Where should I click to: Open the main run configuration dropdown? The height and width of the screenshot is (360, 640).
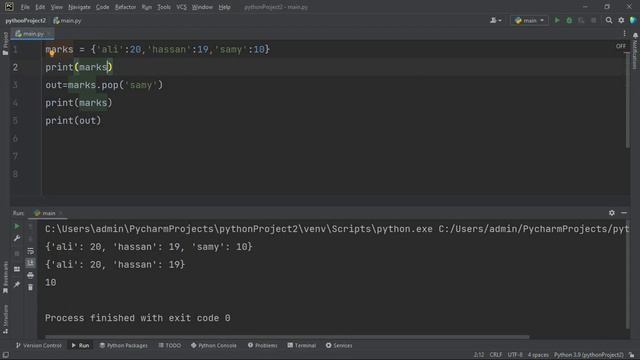[529, 20]
